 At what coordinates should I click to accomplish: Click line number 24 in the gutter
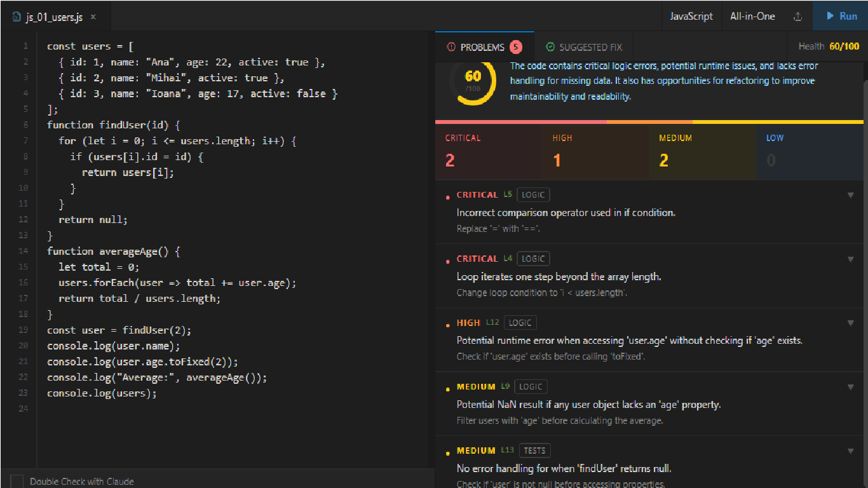tap(24, 409)
